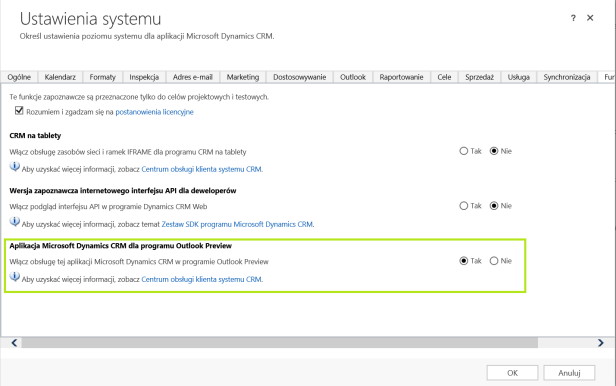The height and width of the screenshot is (386, 616).
Task: Click the Ustawienia systemu title text
Action: click(x=90, y=19)
